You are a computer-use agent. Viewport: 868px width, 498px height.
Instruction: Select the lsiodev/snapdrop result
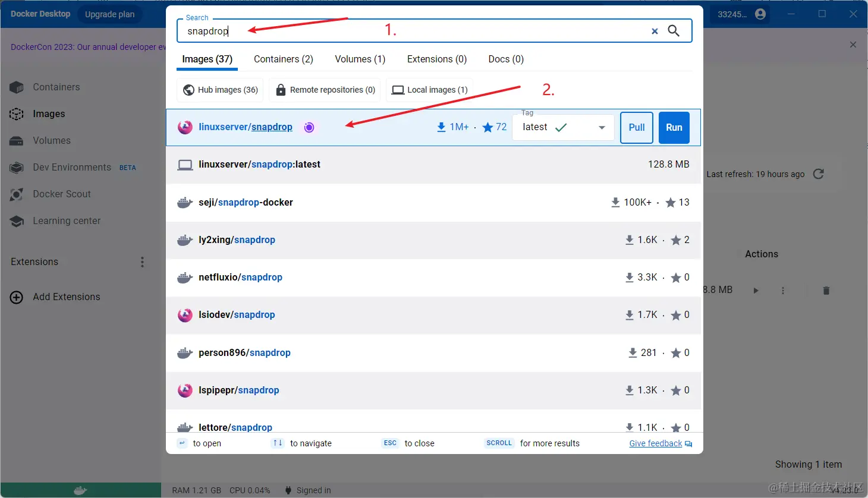point(433,315)
